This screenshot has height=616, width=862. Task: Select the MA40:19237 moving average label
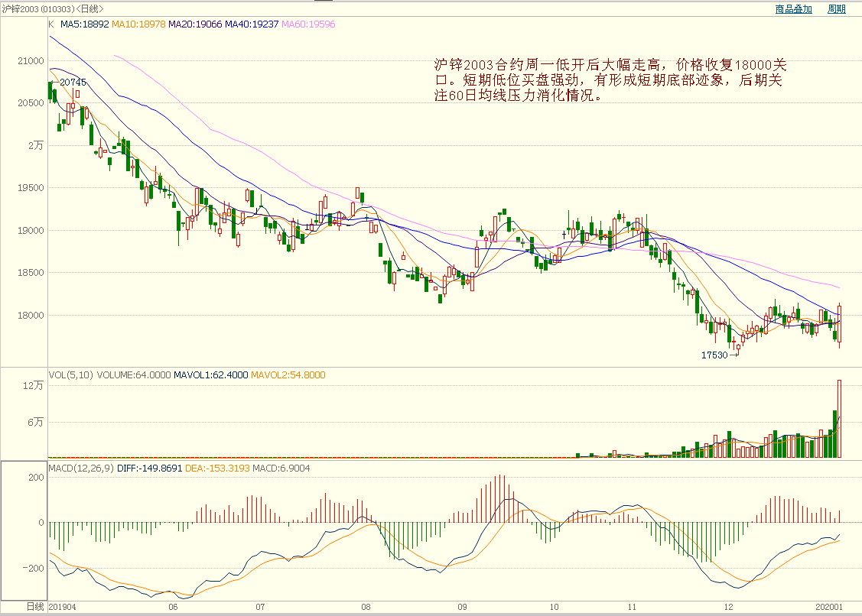[252, 24]
